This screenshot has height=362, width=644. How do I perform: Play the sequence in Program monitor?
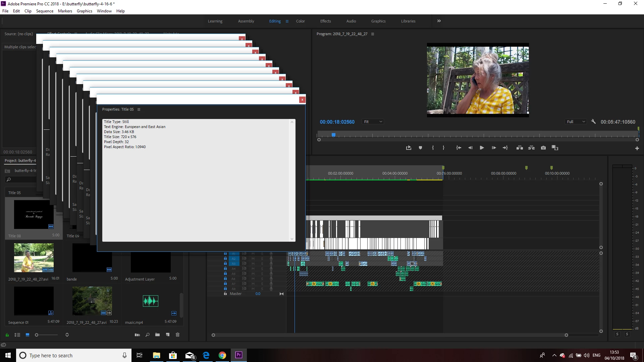(x=482, y=148)
